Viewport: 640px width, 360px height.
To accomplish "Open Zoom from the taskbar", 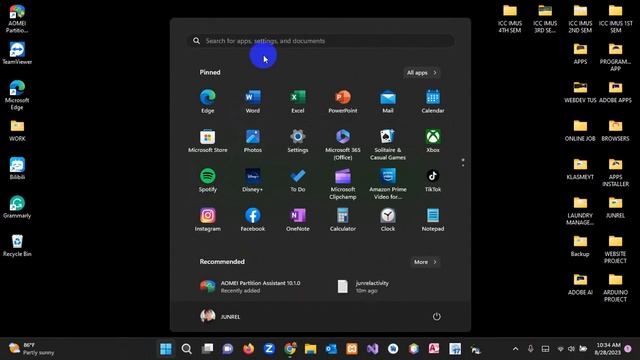I will 269,349.
